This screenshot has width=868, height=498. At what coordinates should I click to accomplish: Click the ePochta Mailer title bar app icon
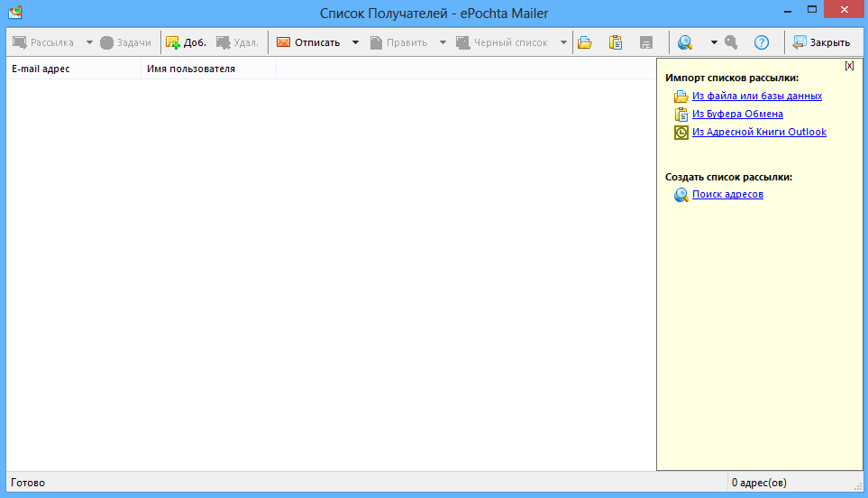click(x=15, y=12)
